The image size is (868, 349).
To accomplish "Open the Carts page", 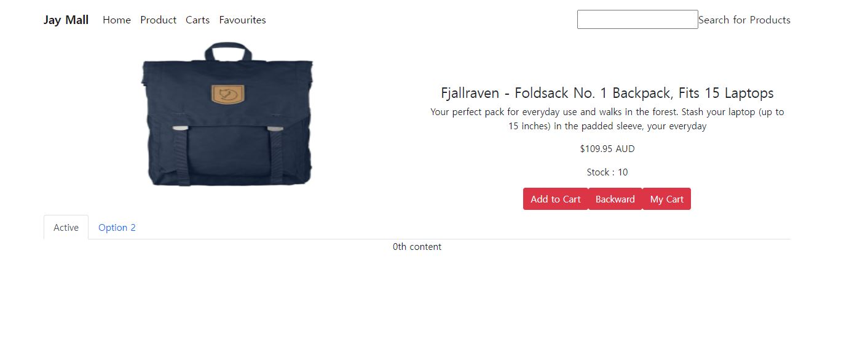I will 197,20.
